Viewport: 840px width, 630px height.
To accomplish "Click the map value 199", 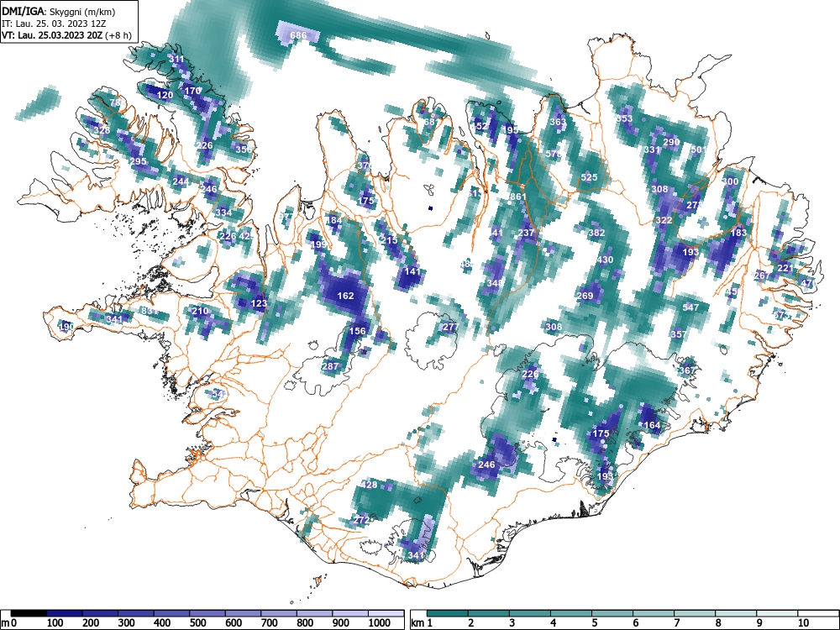I will click(318, 244).
